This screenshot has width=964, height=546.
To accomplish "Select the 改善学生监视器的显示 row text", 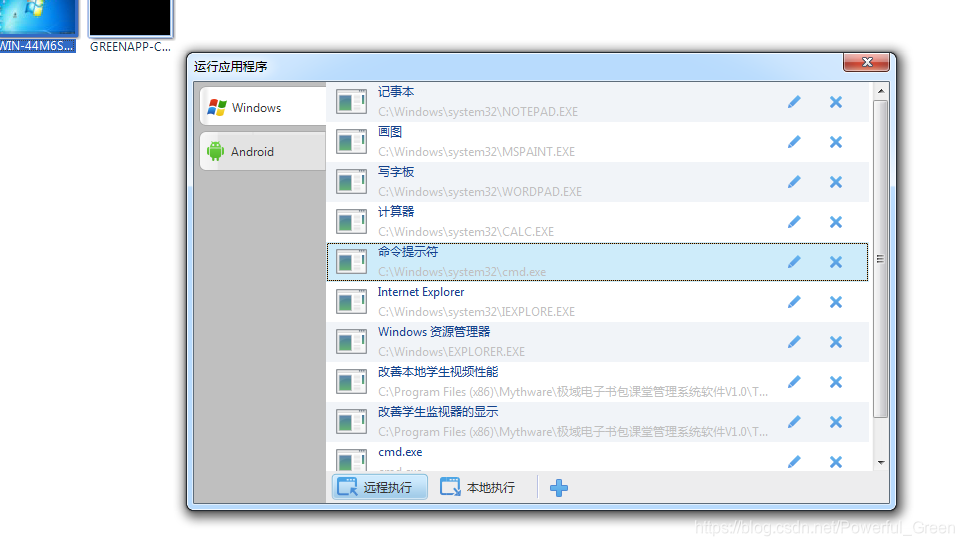I will tap(438, 412).
